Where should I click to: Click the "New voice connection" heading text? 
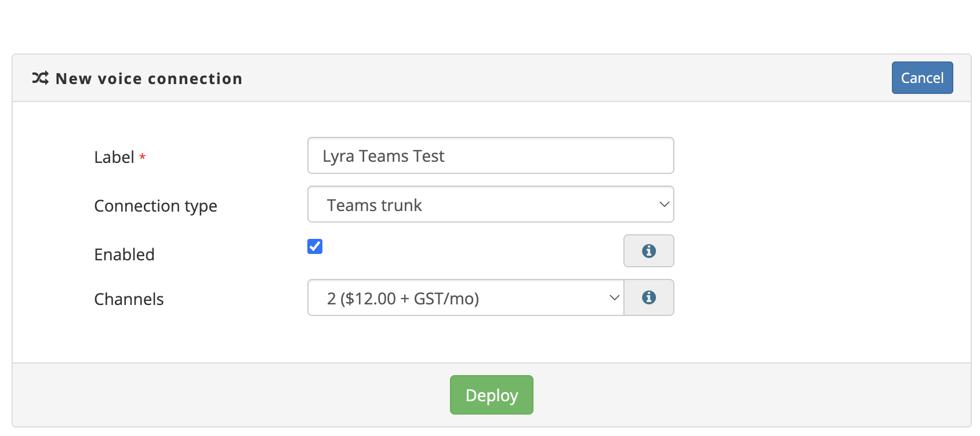(149, 79)
